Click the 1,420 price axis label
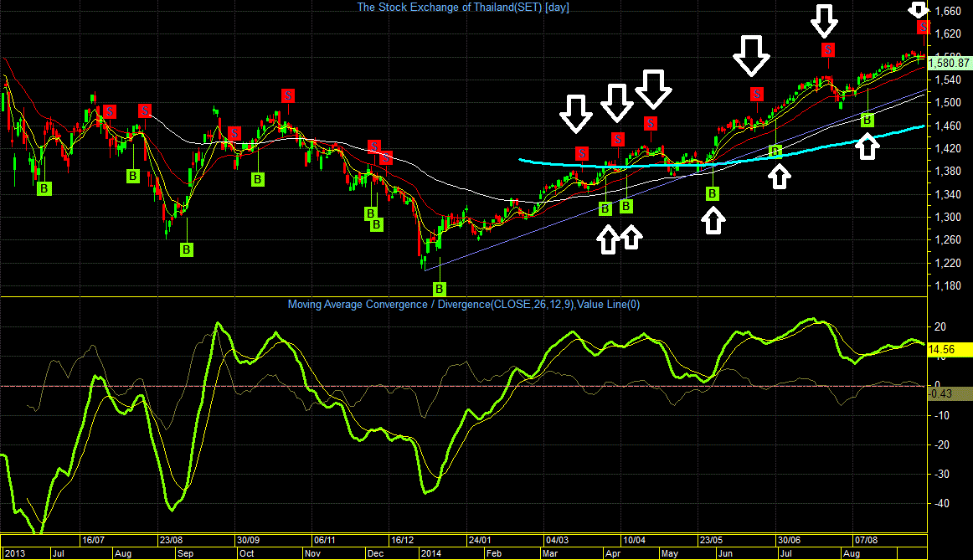The width and height of the screenshot is (973, 560). 948,149
